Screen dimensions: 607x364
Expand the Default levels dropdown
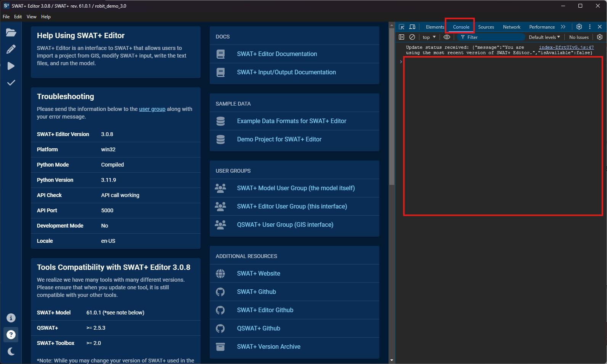[544, 37]
